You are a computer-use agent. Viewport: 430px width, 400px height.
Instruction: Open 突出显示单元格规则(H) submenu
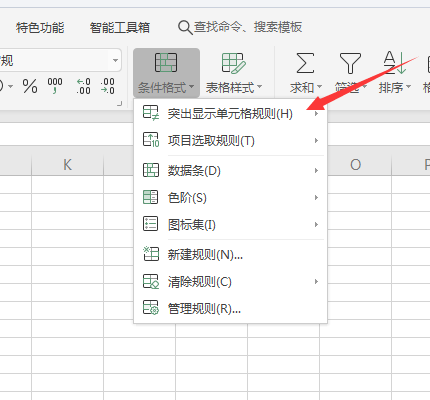click(230, 114)
